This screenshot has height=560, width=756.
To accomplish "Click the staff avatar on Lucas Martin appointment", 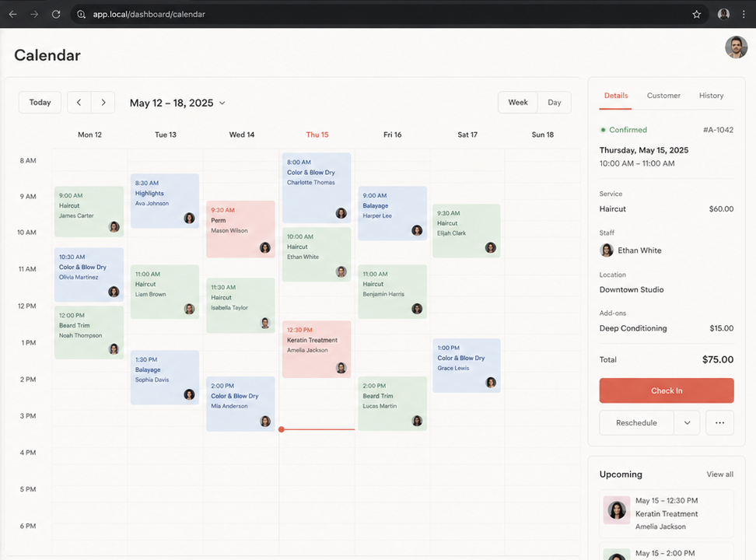I will pos(417,421).
